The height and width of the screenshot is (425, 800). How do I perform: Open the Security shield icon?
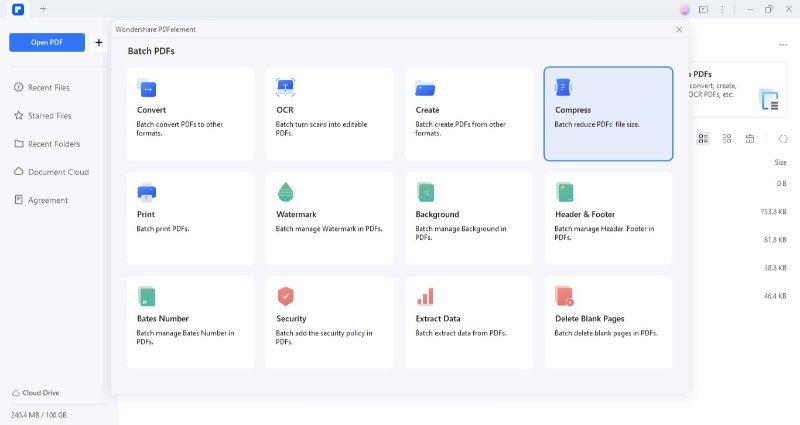click(286, 296)
